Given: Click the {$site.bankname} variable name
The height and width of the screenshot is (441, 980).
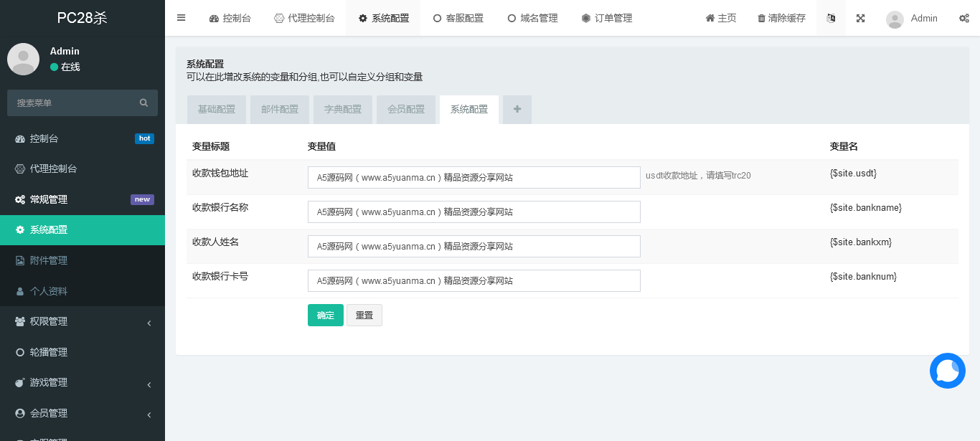Looking at the screenshot, I should 866,208.
